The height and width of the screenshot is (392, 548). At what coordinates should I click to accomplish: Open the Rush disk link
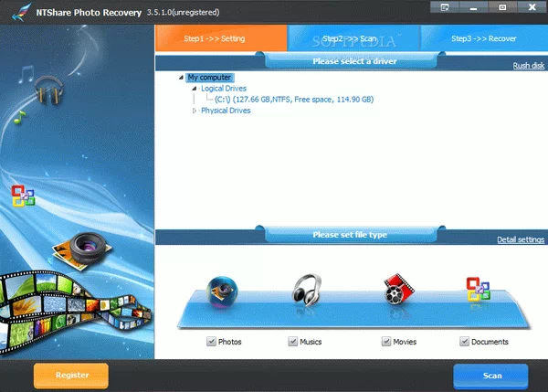(x=529, y=66)
